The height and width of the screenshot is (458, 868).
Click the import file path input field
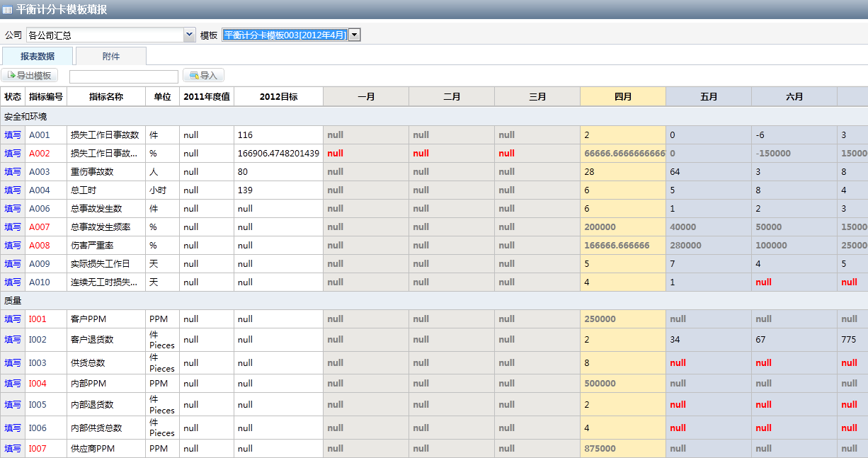coord(124,76)
